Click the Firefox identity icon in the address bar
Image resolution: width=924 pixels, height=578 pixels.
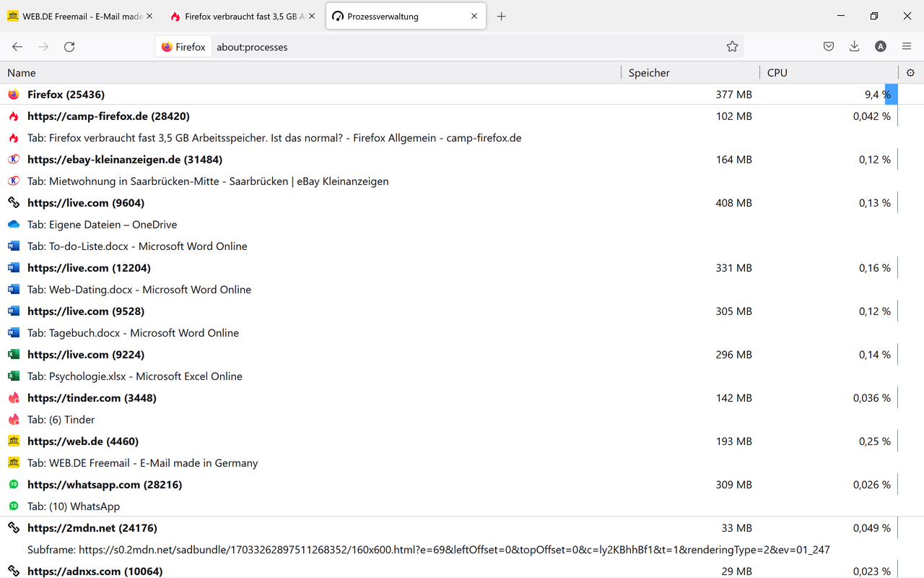tap(183, 47)
